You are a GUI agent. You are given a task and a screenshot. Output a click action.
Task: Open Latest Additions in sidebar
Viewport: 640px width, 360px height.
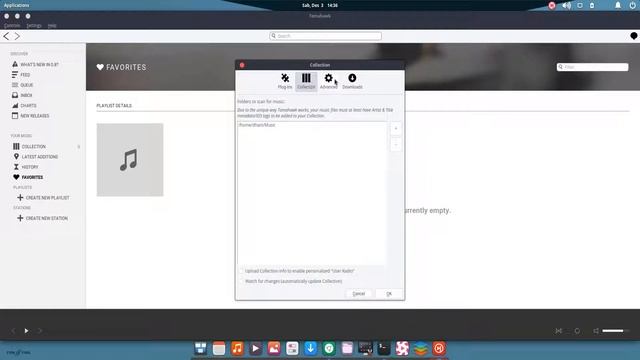point(36,157)
